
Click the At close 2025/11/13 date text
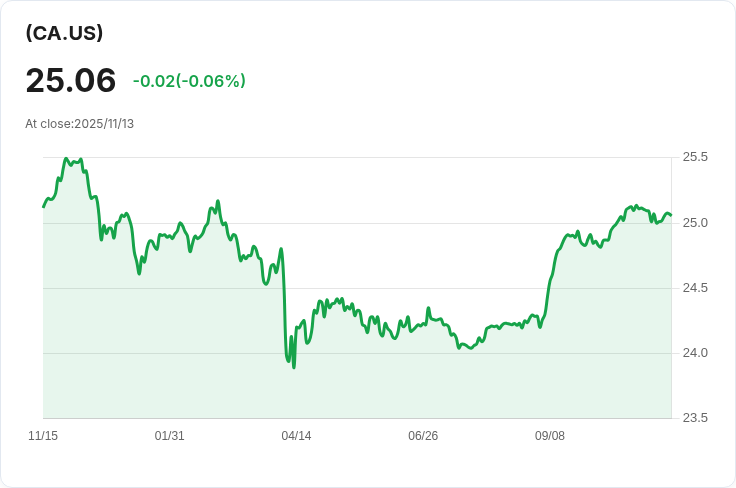[79, 124]
